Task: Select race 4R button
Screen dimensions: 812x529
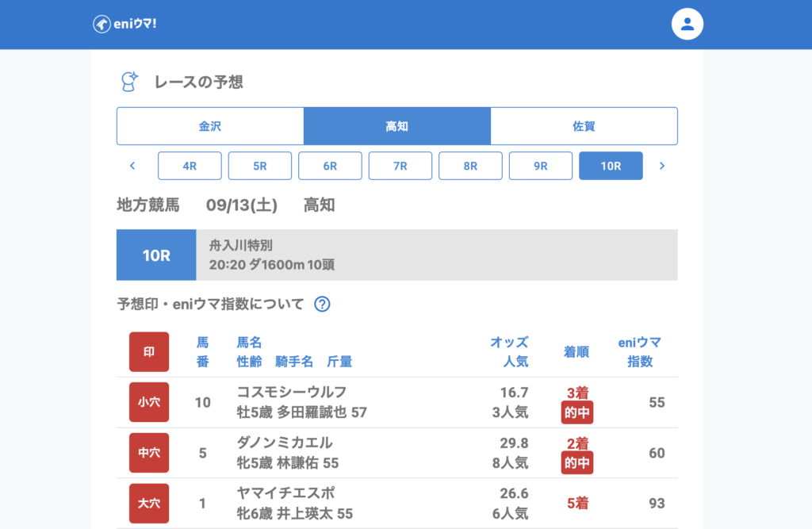Action: 190,166
